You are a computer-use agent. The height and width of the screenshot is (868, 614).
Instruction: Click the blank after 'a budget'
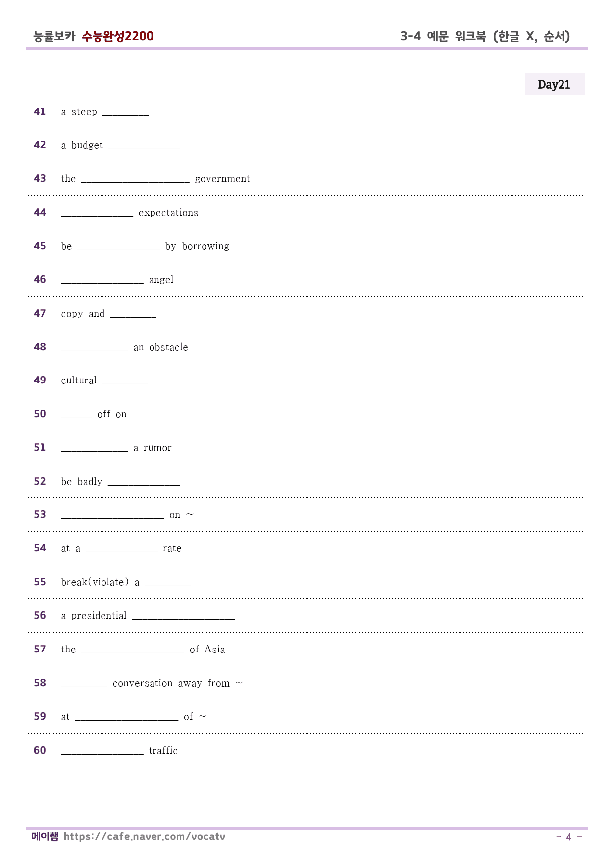144,146
